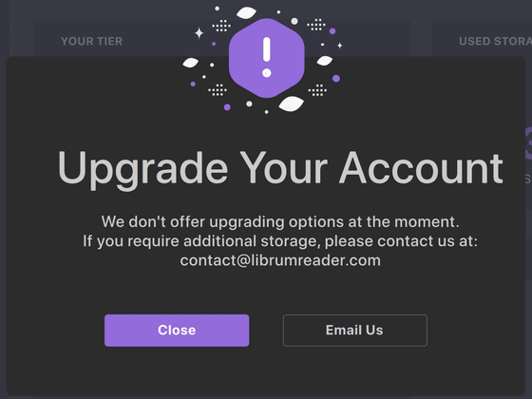This screenshot has height=399, width=532.
Task: Click the large white sparkle left of hexagon
Action: click(x=199, y=33)
